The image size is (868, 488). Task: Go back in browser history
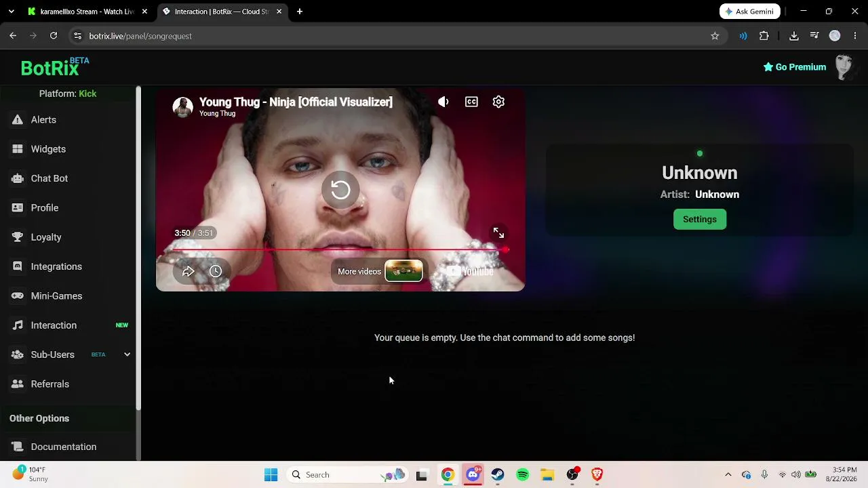click(13, 36)
